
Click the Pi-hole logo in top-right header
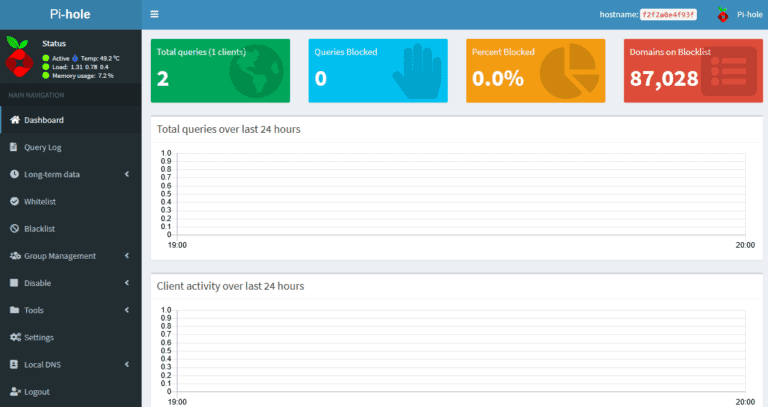tap(722, 14)
